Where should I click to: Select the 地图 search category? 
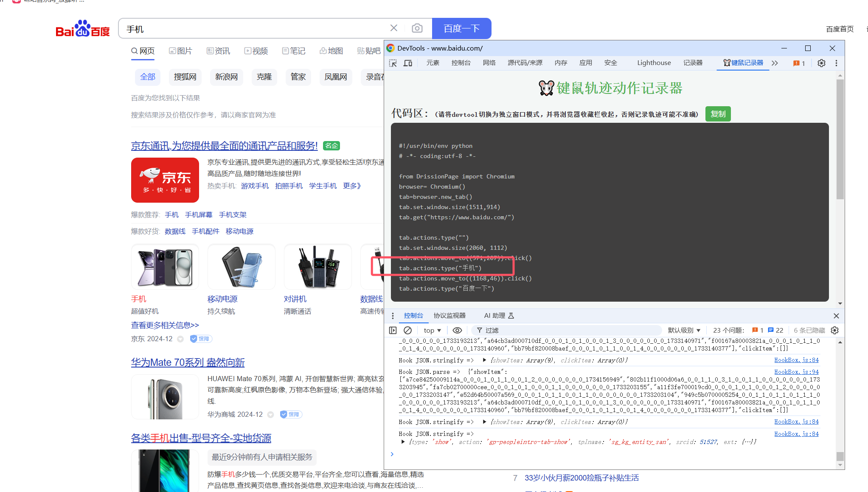click(331, 51)
